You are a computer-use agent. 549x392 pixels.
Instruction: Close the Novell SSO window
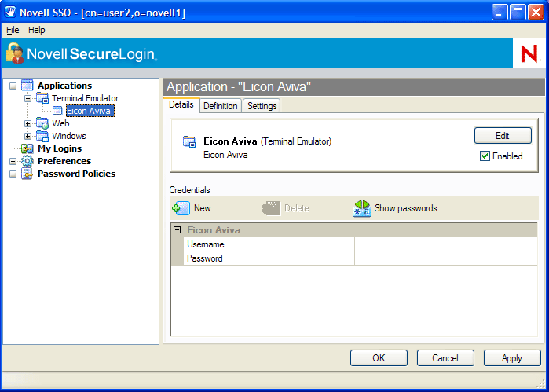(x=536, y=13)
